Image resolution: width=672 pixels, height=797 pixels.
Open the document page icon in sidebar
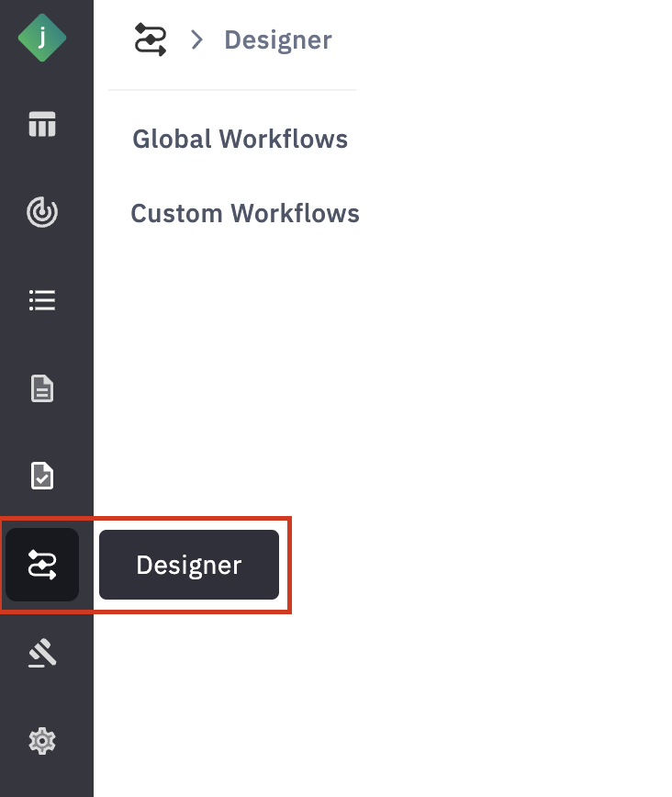click(42, 388)
